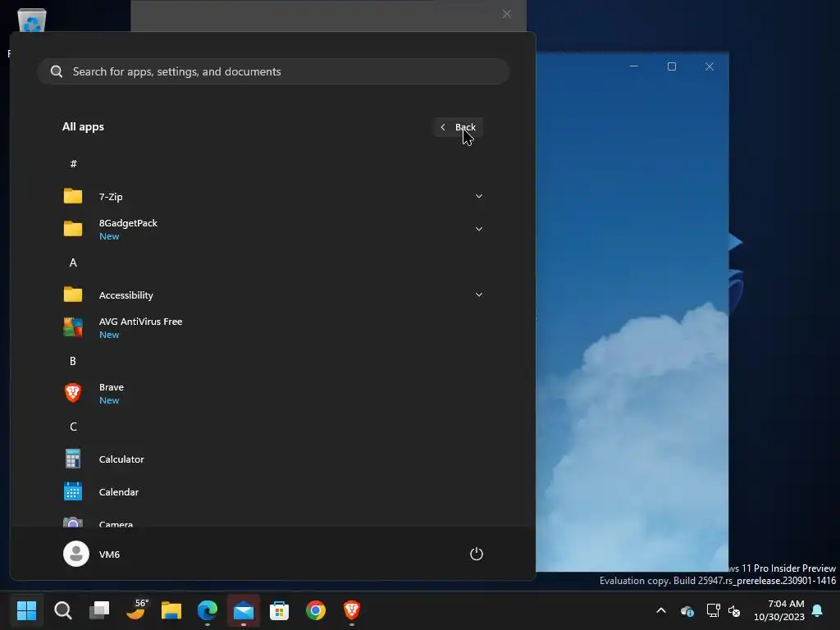Open Brave browser from the taskbar
840x630 pixels.
click(x=351, y=610)
